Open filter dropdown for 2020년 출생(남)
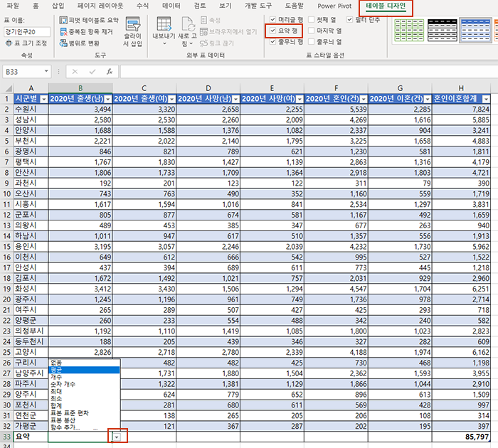 click(108, 99)
